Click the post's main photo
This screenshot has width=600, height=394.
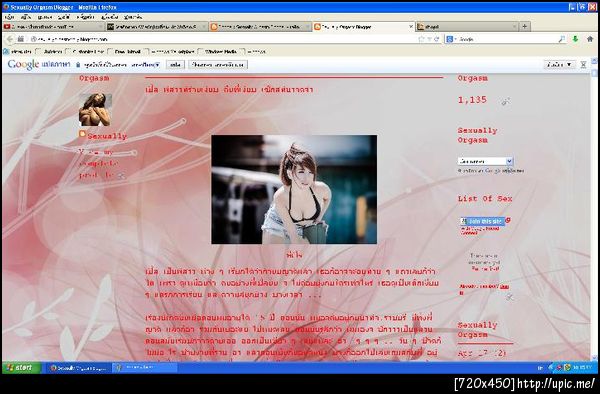[x=294, y=189]
